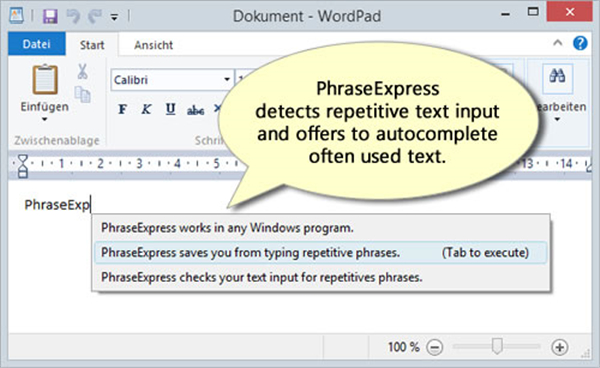Copy selection with the copy icon

click(x=82, y=94)
